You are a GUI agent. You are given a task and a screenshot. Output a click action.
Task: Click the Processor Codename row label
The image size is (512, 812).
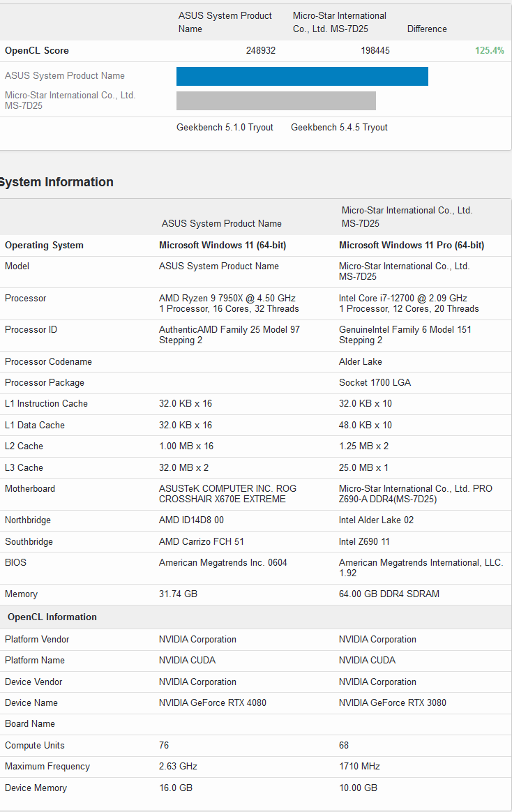coord(48,361)
